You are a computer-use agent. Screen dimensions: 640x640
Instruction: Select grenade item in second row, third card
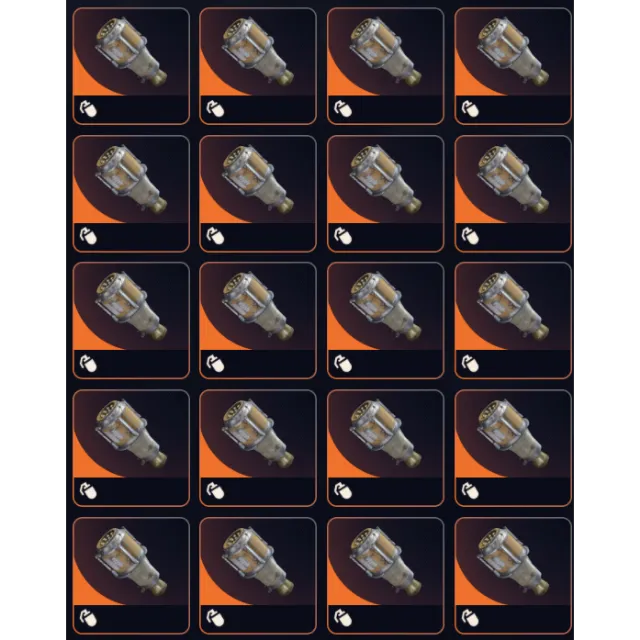(385, 179)
